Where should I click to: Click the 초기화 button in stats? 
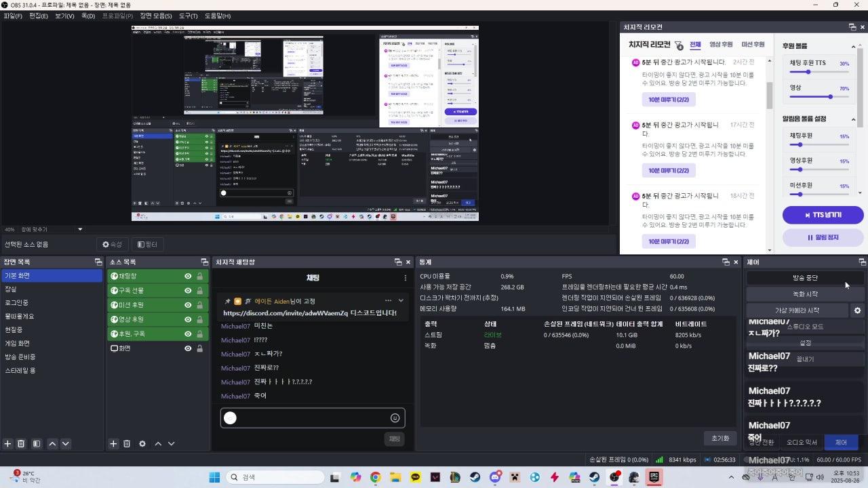tap(720, 439)
